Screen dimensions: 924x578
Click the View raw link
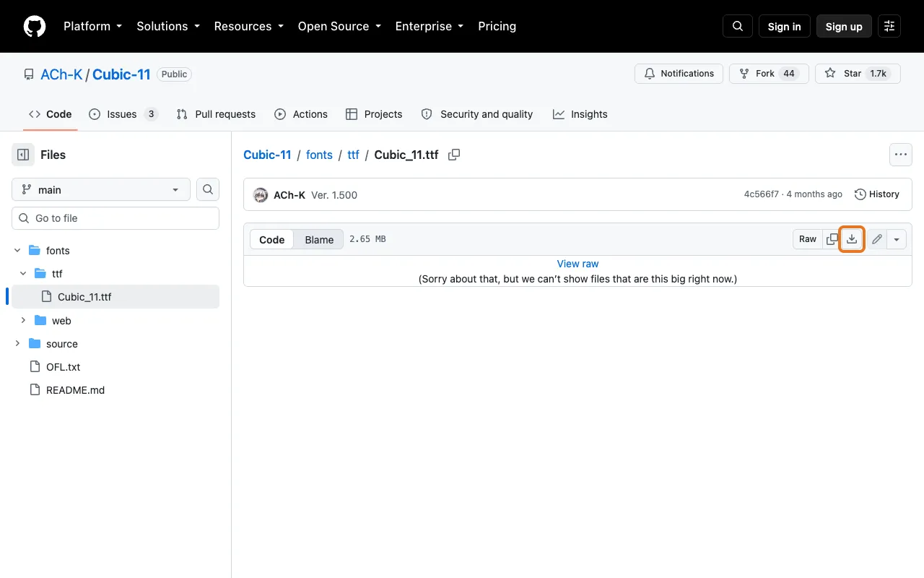pyautogui.click(x=577, y=264)
